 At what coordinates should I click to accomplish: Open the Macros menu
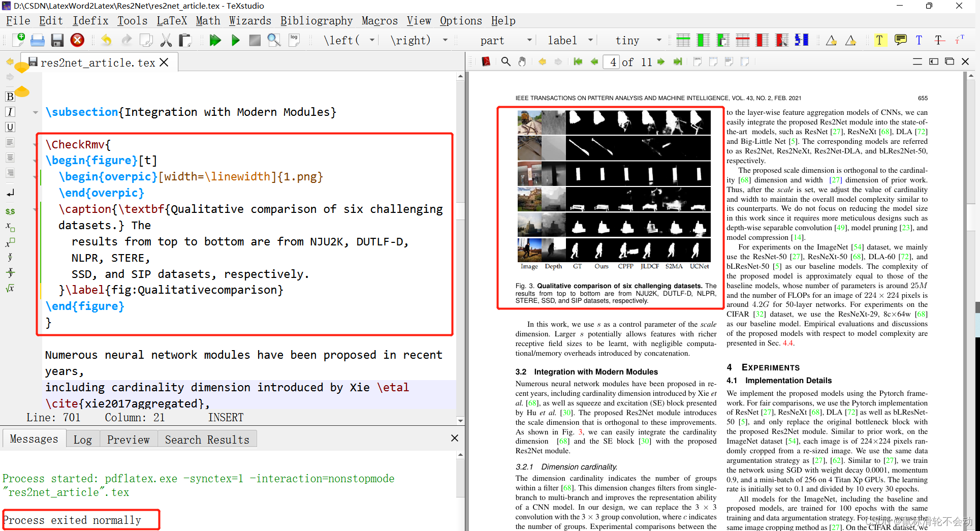point(380,21)
